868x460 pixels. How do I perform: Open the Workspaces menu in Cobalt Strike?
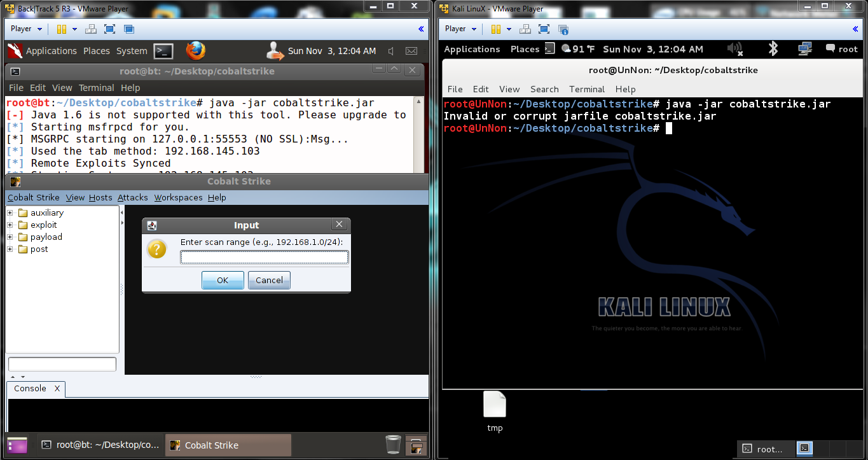[x=179, y=198]
